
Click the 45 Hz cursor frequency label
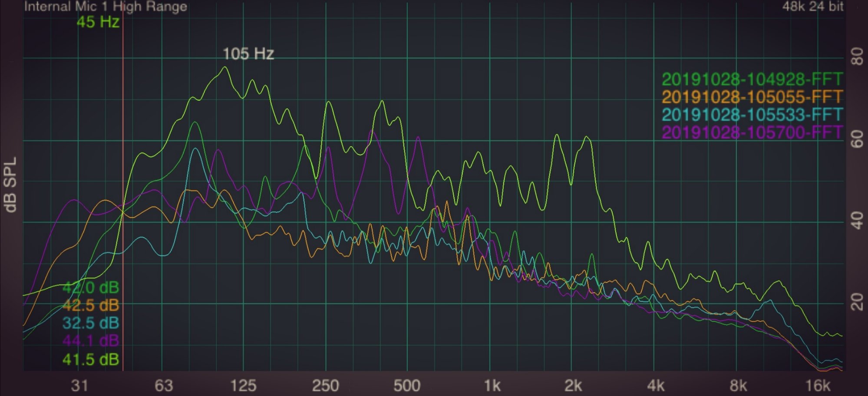coord(98,22)
